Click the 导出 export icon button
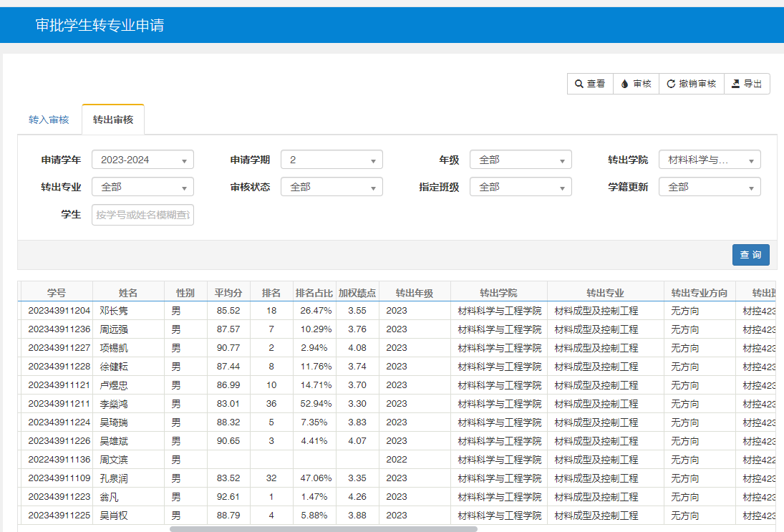 (x=747, y=84)
